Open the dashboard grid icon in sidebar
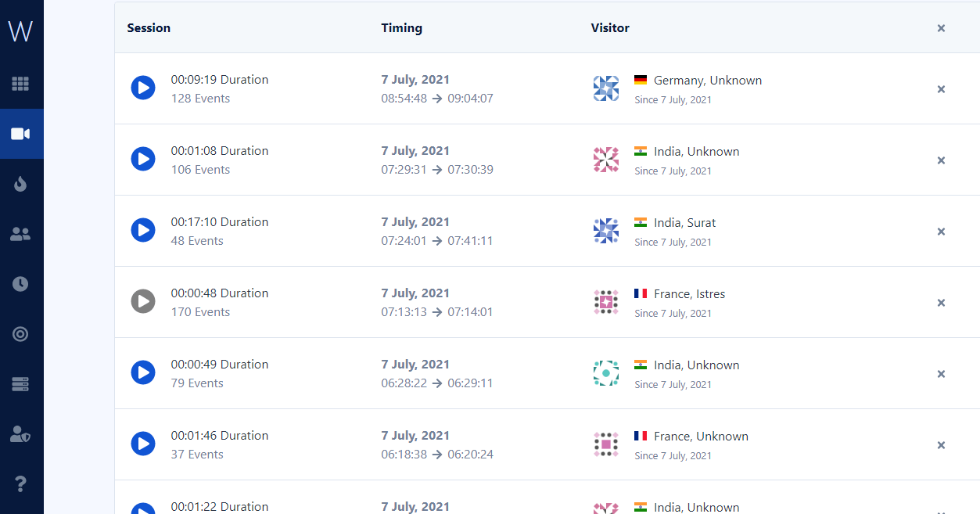The image size is (980, 514). [20, 84]
